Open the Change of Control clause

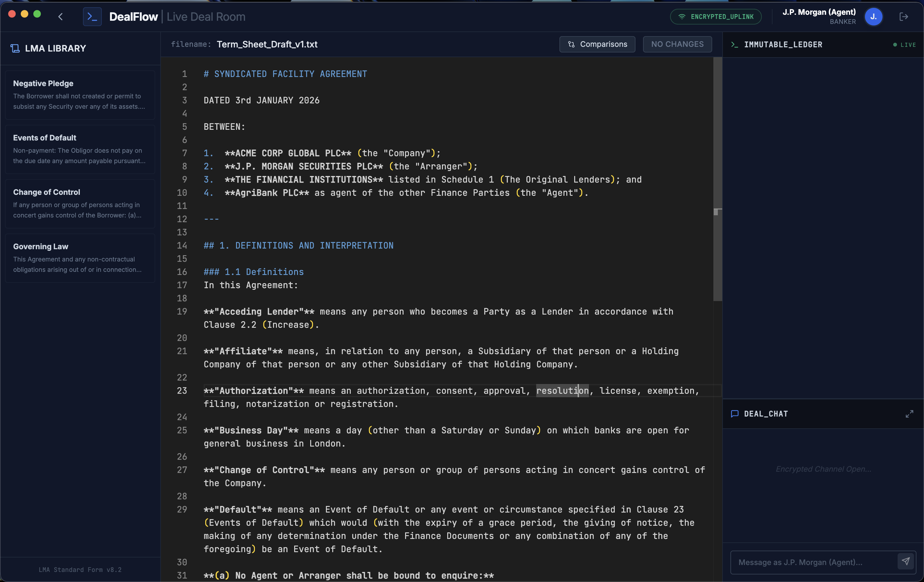pyautogui.click(x=80, y=204)
